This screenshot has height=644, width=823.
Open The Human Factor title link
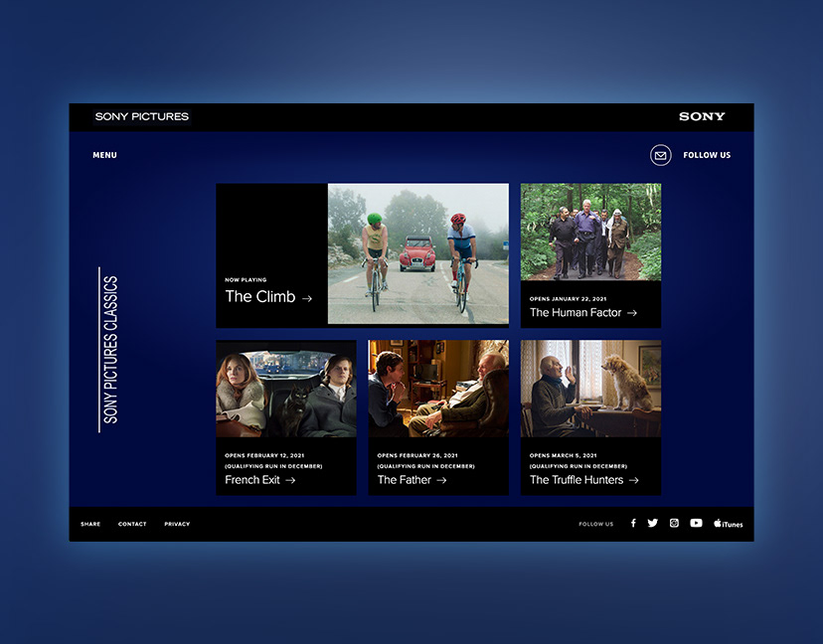pyautogui.click(x=576, y=313)
